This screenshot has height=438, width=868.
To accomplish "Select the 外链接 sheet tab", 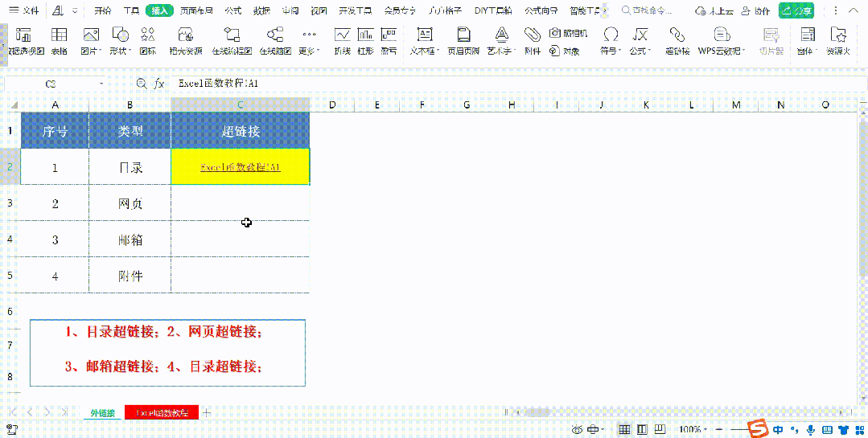I will (x=102, y=412).
